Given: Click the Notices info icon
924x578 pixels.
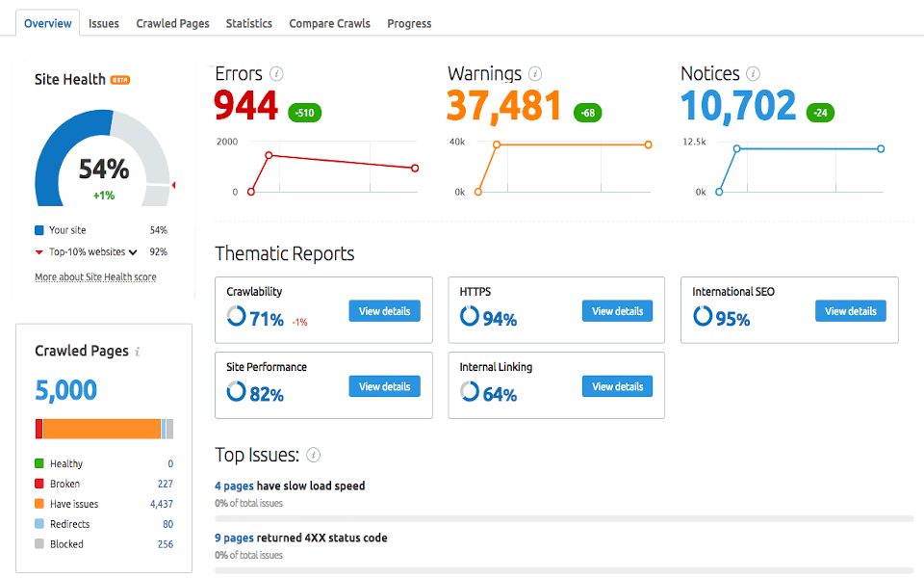Looking at the screenshot, I should coord(753,73).
